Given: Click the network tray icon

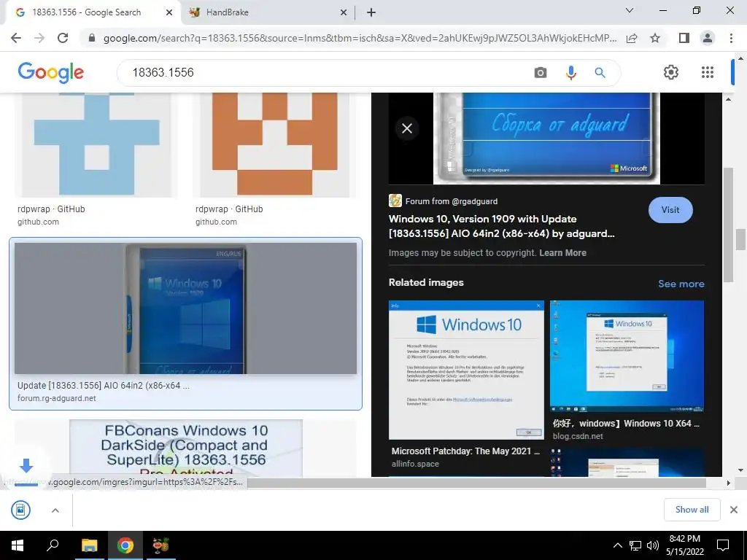Looking at the screenshot, I should point(635,545).
